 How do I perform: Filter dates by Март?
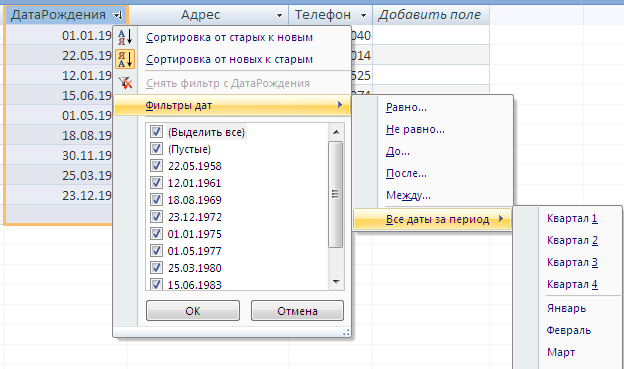561,352
